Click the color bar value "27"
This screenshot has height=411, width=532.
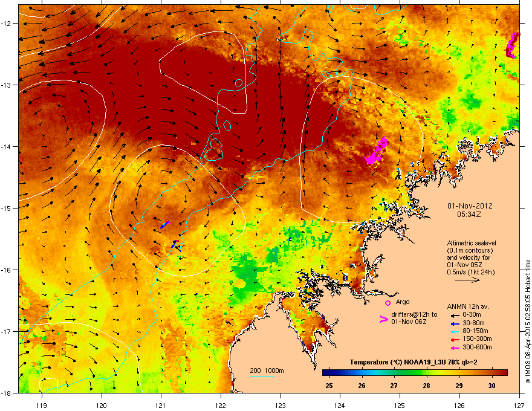point(394,386)
